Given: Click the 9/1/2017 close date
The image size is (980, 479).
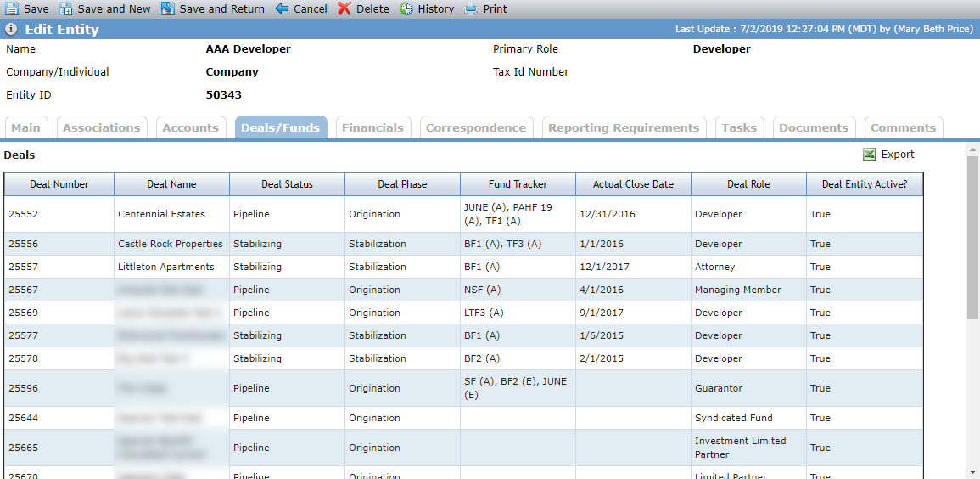Looking at the screenshot, I should pyautogui.click(x=601, y=313).
